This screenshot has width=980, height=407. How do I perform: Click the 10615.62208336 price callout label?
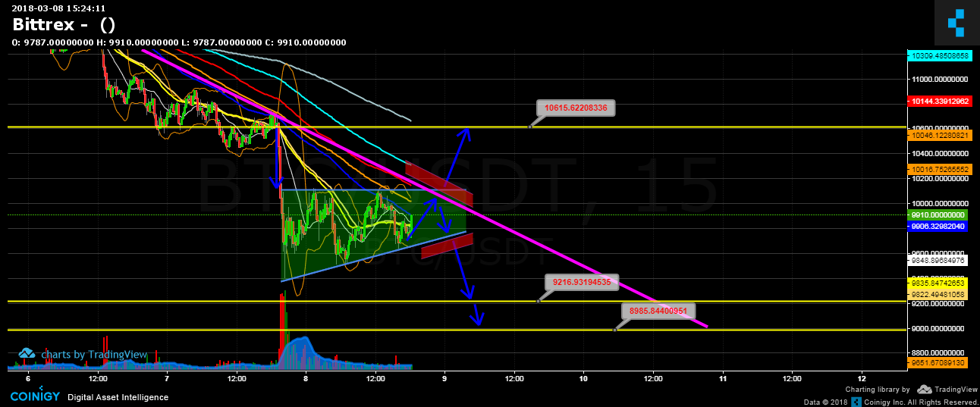coord(576,108)
